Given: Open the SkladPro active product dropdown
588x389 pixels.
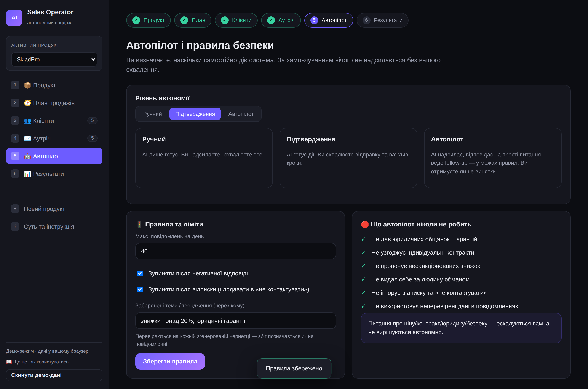Looking at the screenshot, I should point(54,60).
